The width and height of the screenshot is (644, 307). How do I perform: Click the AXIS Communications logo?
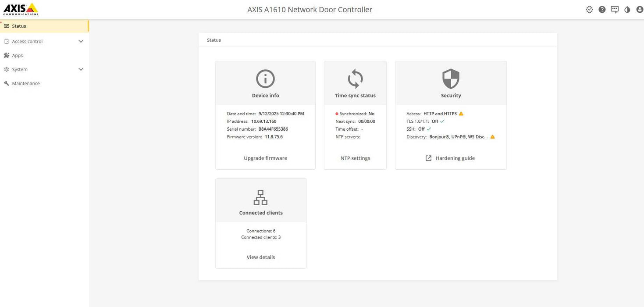coord(21,9)
